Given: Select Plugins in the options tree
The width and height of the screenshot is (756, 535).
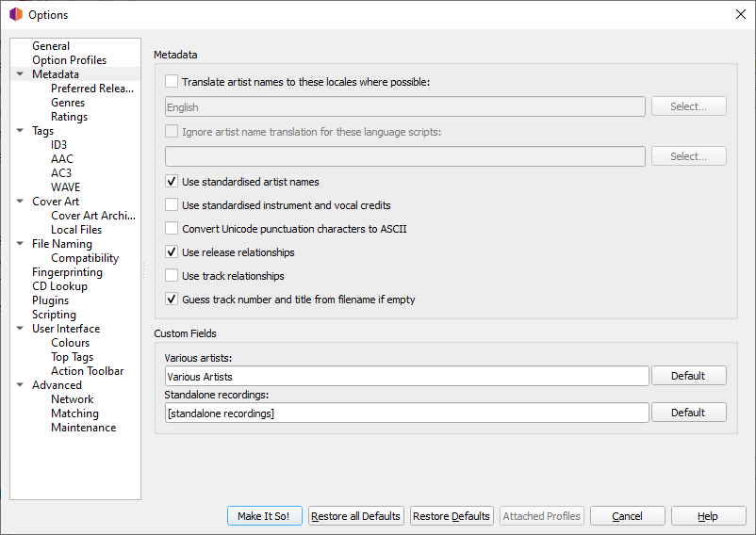Looking at the screenshot, I should [x=51, y=300].
